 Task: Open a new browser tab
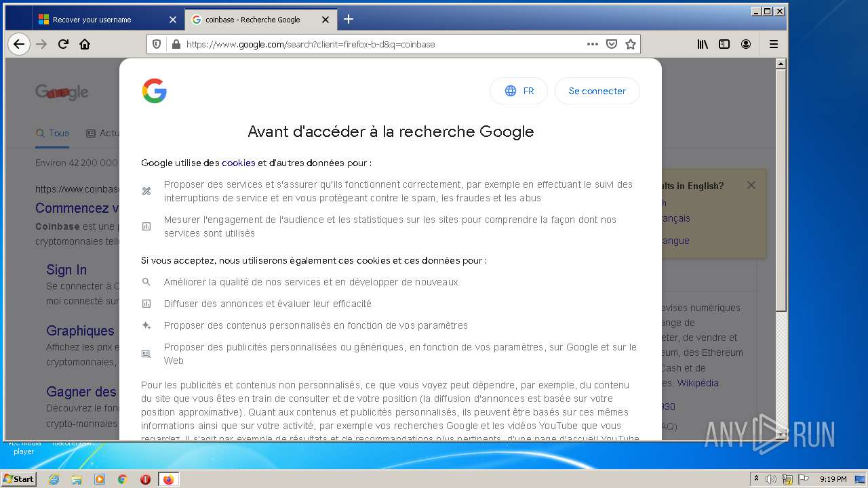click(349, 19)
